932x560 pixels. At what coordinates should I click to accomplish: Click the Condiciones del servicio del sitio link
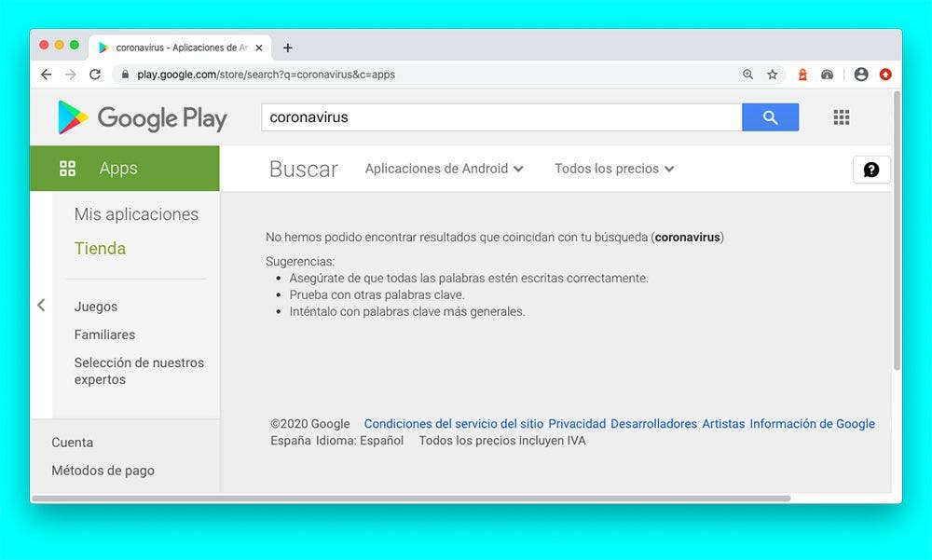[x=454, y=424]
